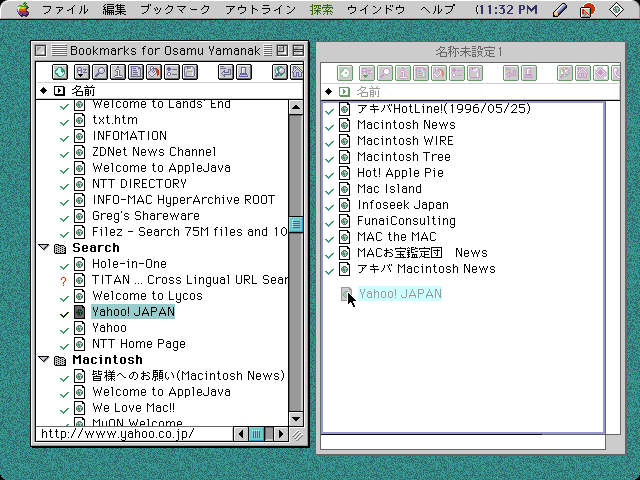Click the arrow box beside 名前 in 名称未設定1
The width and height of the screenshot is (640, 480).
pos(344,92)
